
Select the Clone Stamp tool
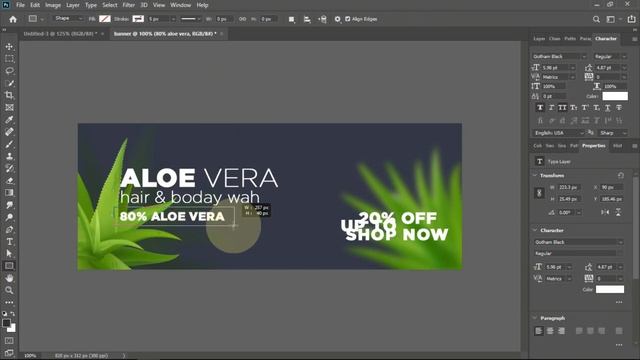coord(9,156)
